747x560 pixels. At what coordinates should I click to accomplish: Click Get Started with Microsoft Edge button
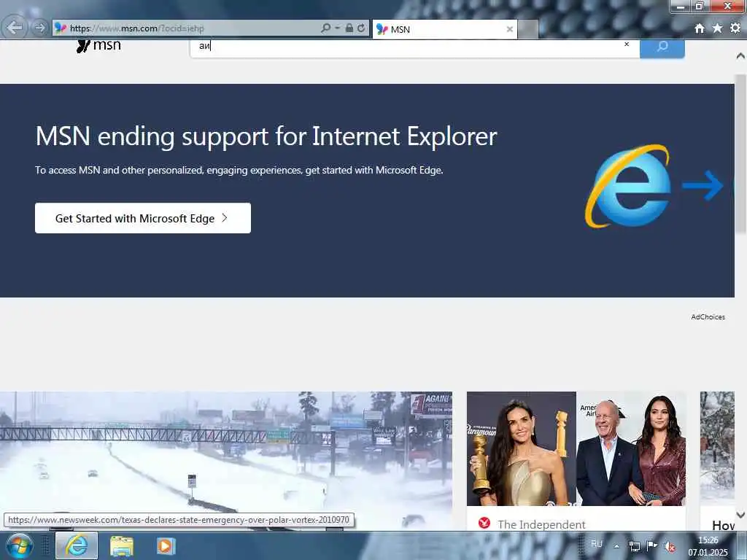143,218
